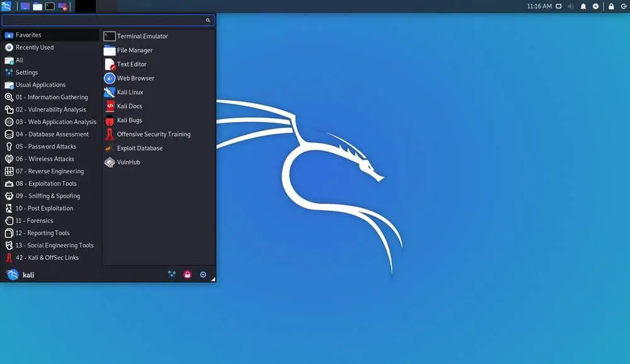
Task: Open the notification bell in top panel
Action: pos(583,6)
